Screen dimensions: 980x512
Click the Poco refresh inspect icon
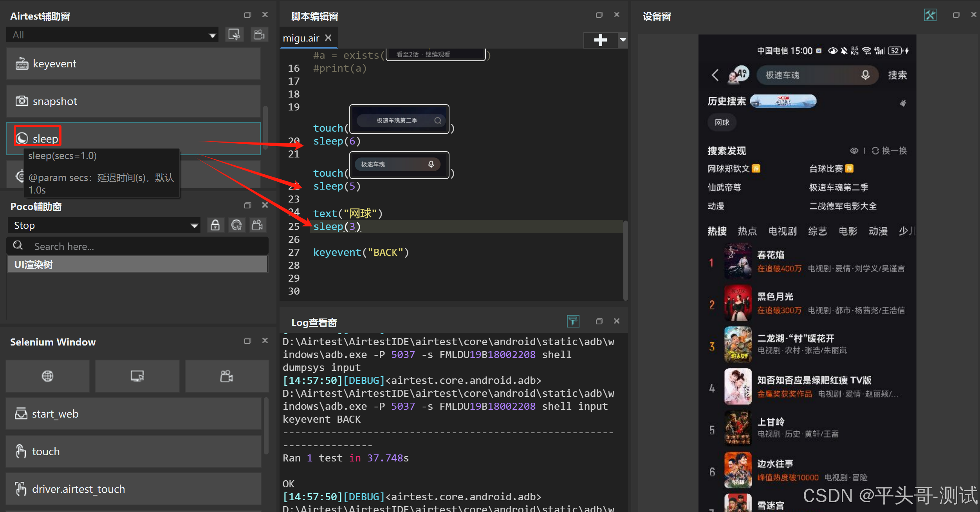[236, 225]
